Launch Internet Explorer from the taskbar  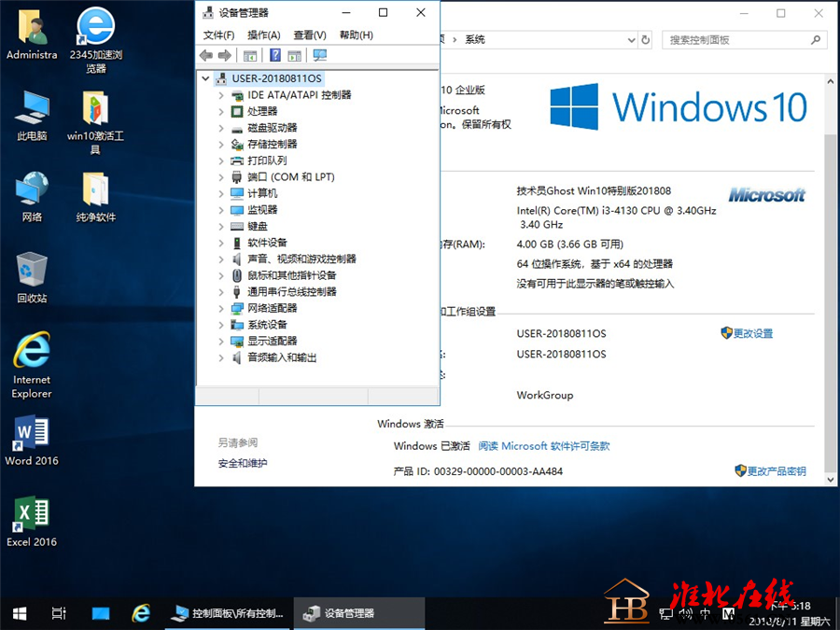(x=142, y=613)
